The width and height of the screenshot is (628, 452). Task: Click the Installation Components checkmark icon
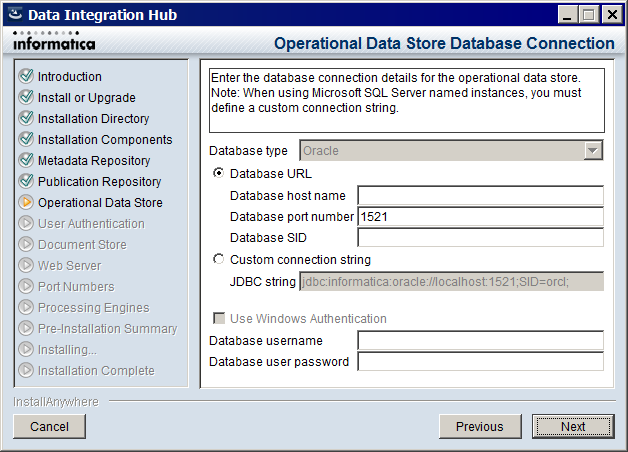tap(26, 139)
